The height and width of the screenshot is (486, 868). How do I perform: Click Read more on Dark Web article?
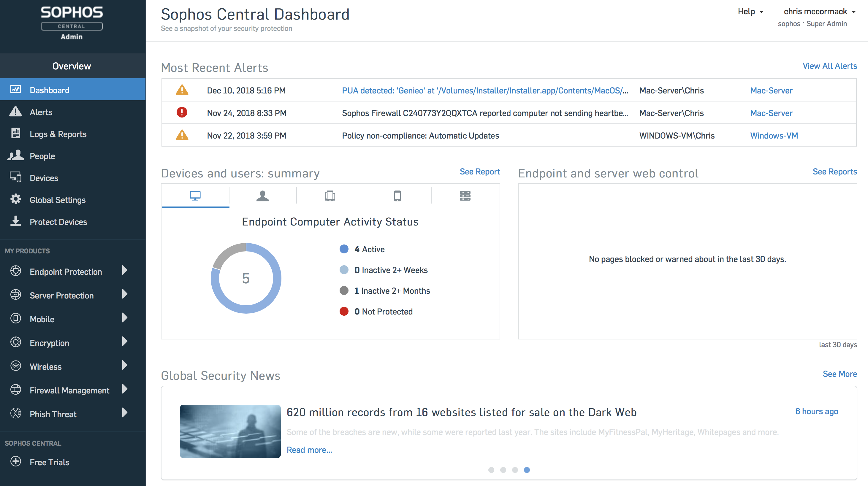309,450
